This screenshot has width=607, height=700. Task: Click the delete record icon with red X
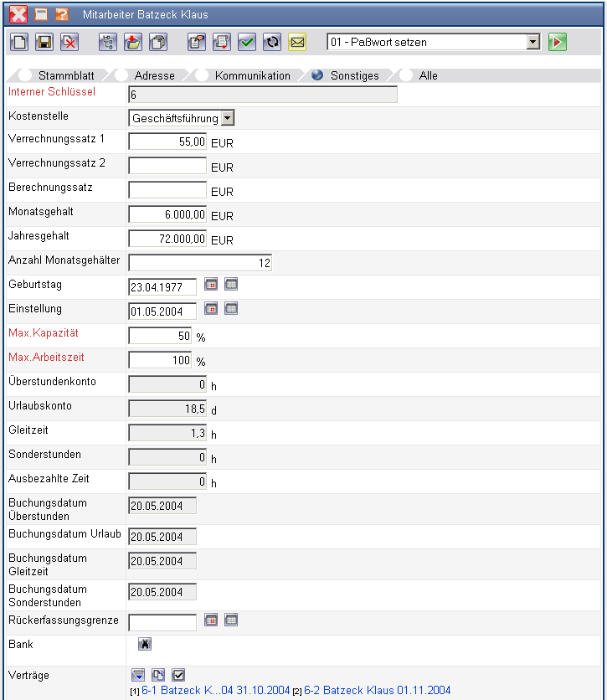(69, 42)
